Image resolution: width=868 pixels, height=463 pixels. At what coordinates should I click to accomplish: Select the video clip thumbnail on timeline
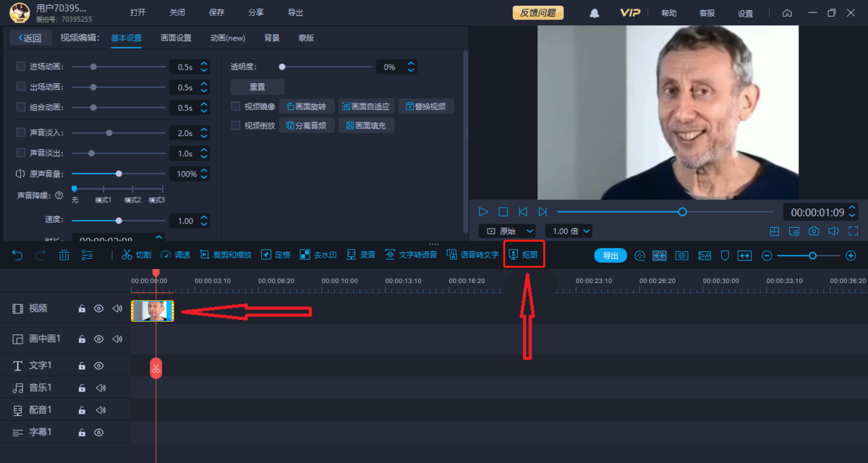coord(153,310)
